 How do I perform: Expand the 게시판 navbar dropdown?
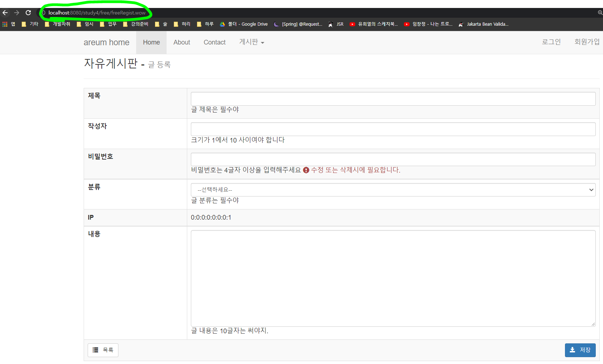click(x=252, y=42)
